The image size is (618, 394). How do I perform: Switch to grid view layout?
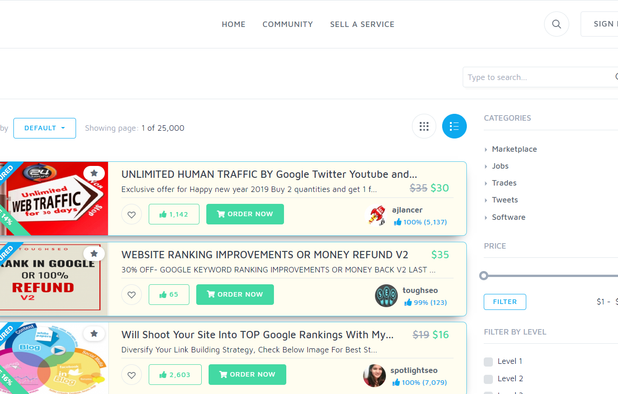click(424, 126)
